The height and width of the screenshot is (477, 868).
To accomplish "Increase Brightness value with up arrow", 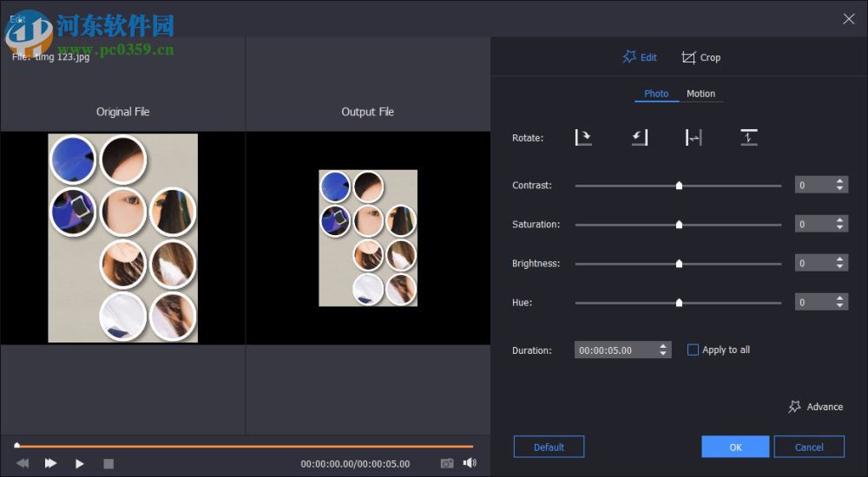I will (839, 259).
